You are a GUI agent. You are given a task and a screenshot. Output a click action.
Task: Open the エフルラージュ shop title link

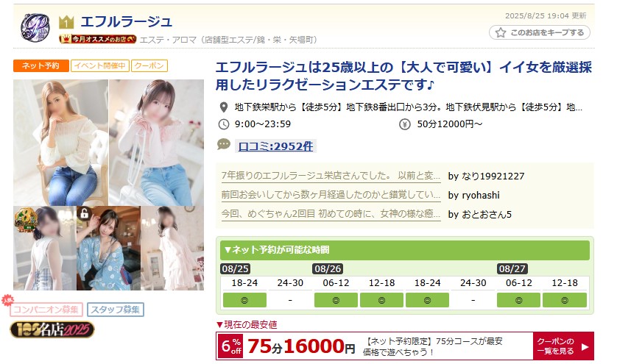click(127, 21)
